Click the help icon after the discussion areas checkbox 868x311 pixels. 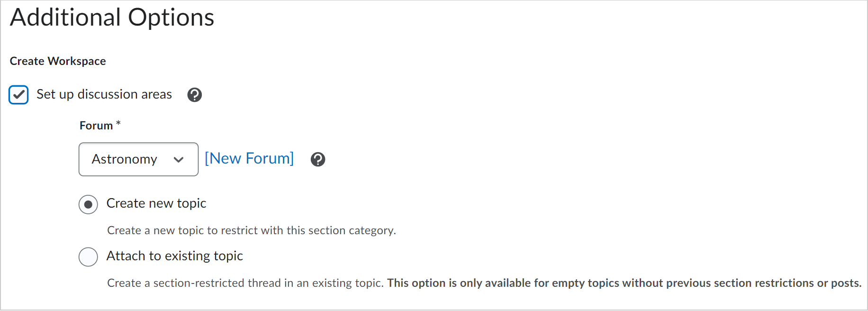tap(194, 95)
